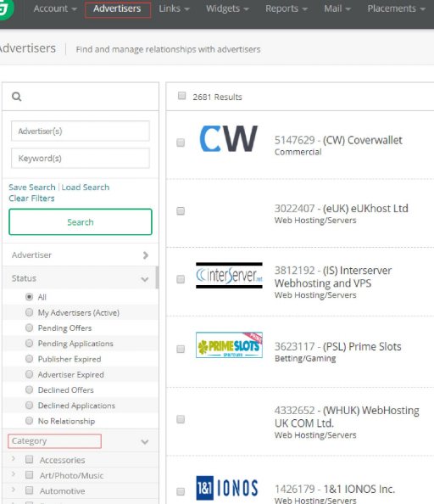This screenshot has height=504, width=434.
Task: Check the Art/Photo/Music category checkbox
Action: [29, 475]
